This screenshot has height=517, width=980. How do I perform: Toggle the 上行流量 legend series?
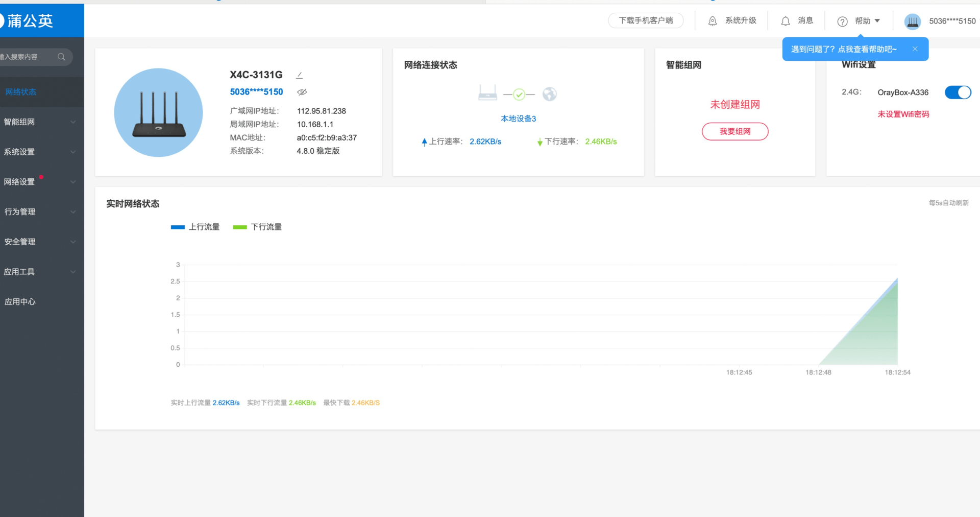(195, 227)
